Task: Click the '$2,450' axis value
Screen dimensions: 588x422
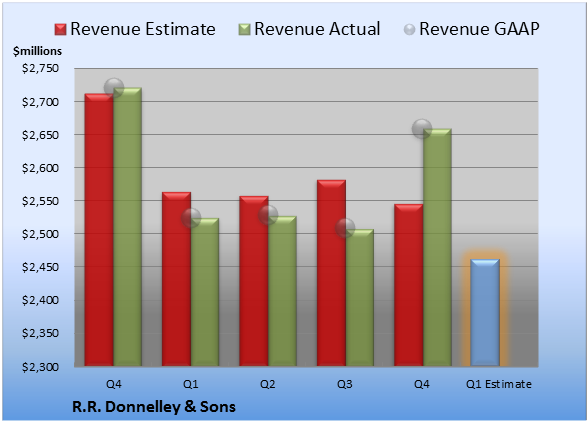Action: [40, 267]
